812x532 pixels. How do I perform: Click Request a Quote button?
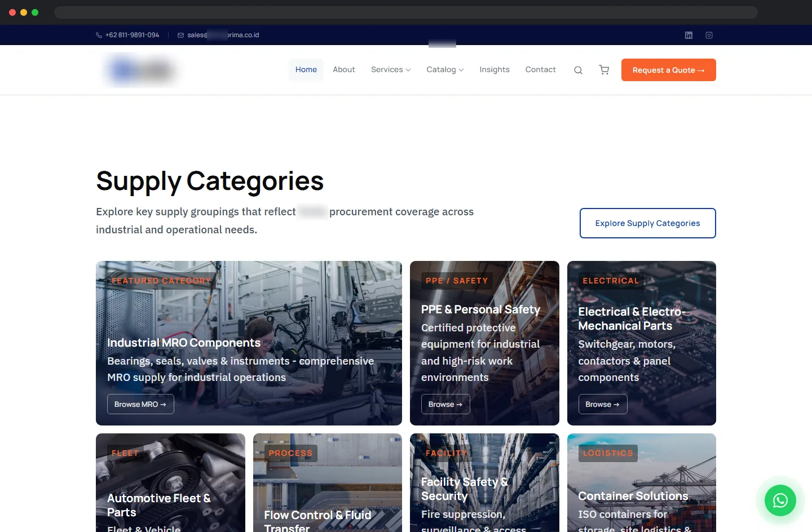pyautogui.click(x=669, y=70)
